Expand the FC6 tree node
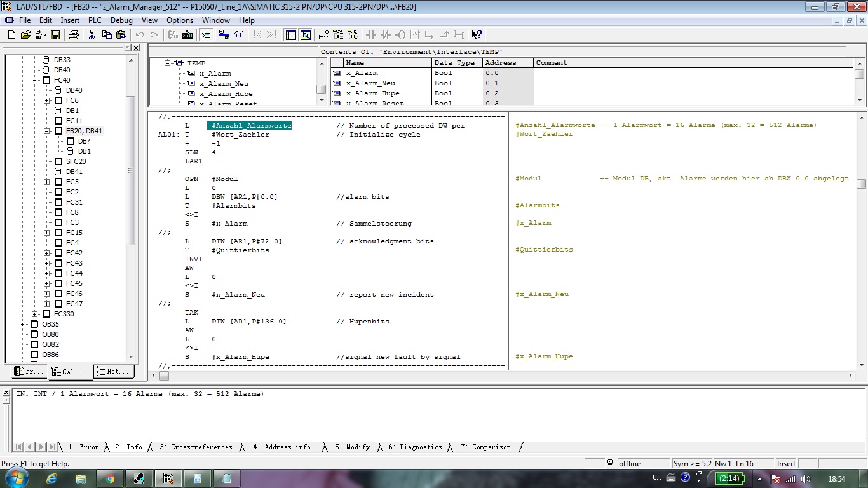The width and height of the screenshot is (868, 488). [47, 100]
